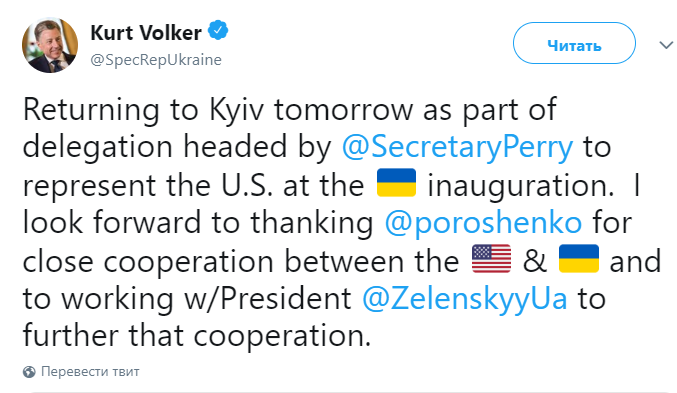Image resolution: width=677 pixels, height=393 pixels.
Task: Click Ukraine flag emoji after ampersand
Action: [579, 259]
